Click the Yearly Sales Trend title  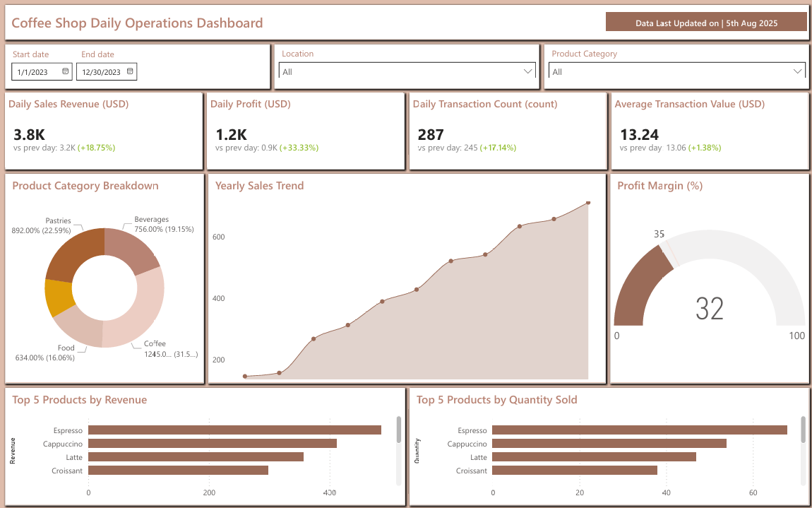[x=259, y=186]
